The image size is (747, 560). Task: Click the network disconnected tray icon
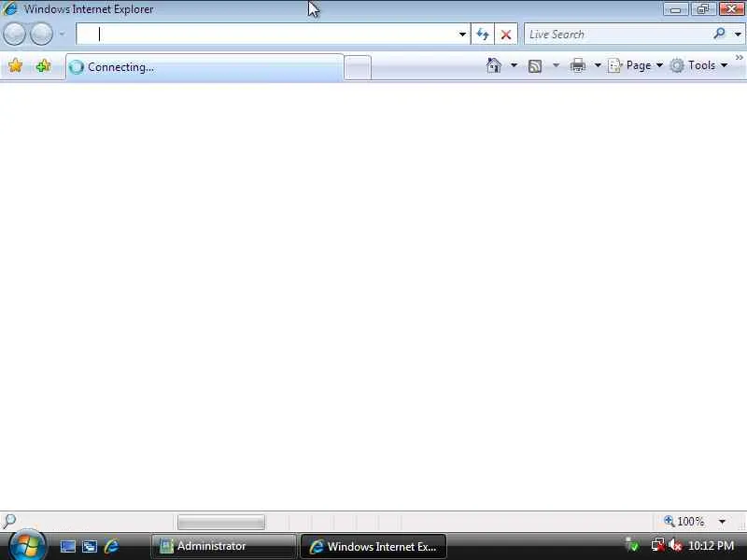(658, 545)
